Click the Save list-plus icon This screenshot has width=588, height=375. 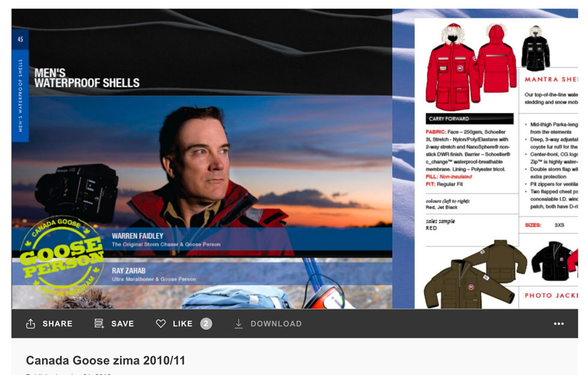[99, 324]
